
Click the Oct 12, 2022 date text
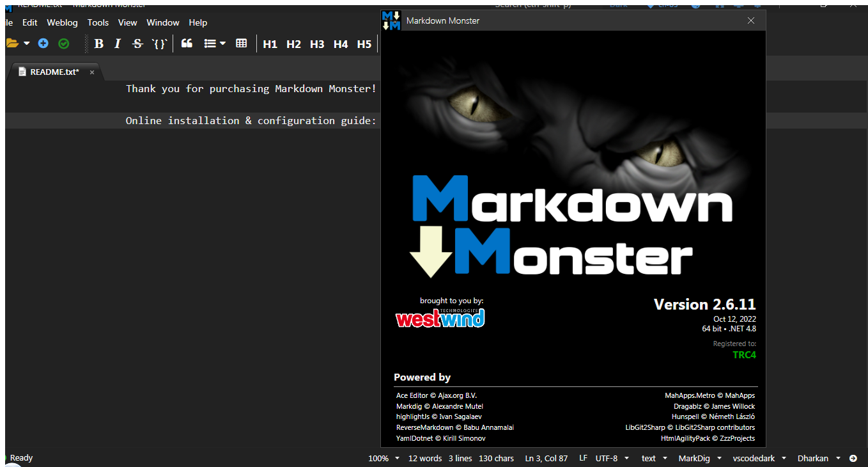[734, 319]
